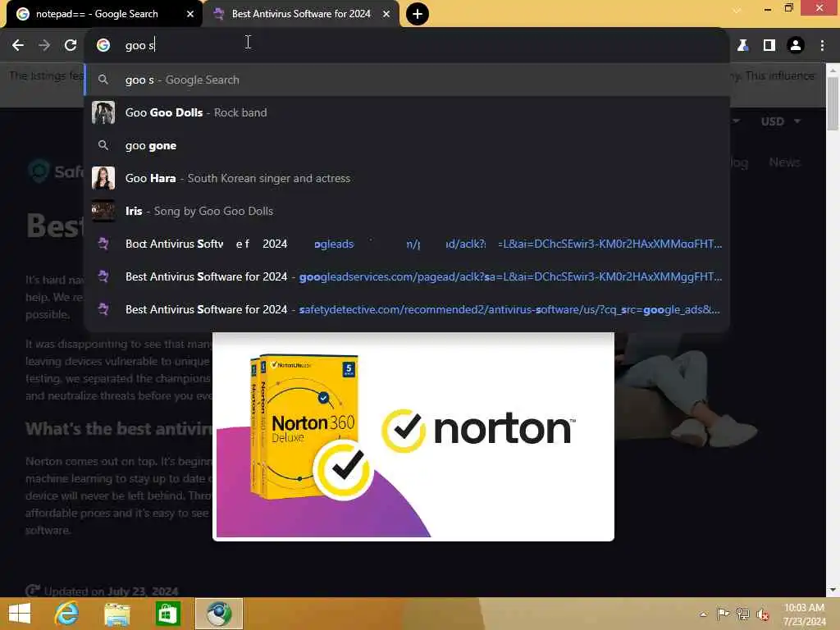Click the search icon beside 'goo gone'

[x=103, y=145]
